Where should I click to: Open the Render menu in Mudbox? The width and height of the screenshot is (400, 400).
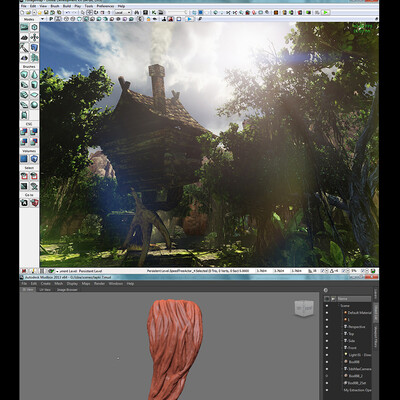[x=99, y=284]
